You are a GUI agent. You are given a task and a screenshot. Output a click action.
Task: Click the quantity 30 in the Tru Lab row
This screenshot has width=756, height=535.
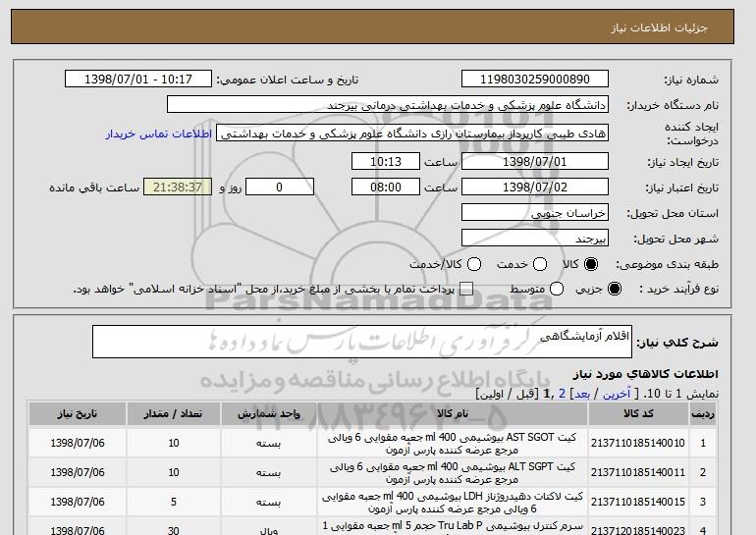point(174,530)
